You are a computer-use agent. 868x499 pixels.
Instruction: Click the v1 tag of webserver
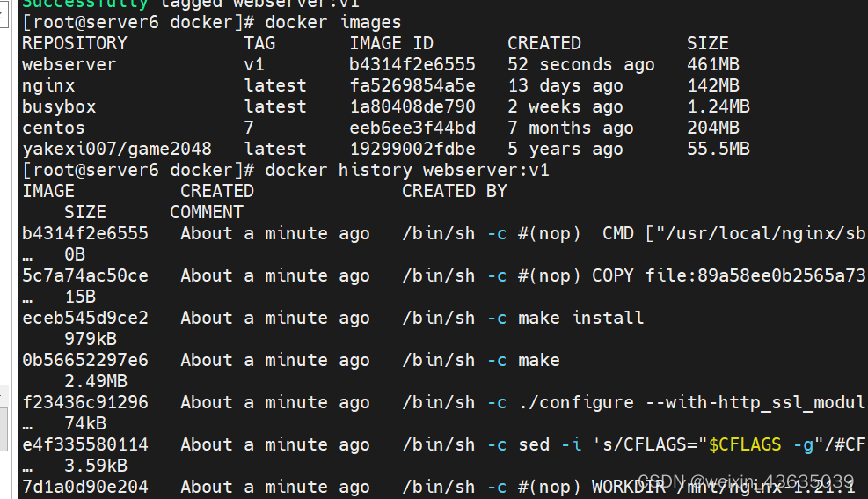(254, 64)
